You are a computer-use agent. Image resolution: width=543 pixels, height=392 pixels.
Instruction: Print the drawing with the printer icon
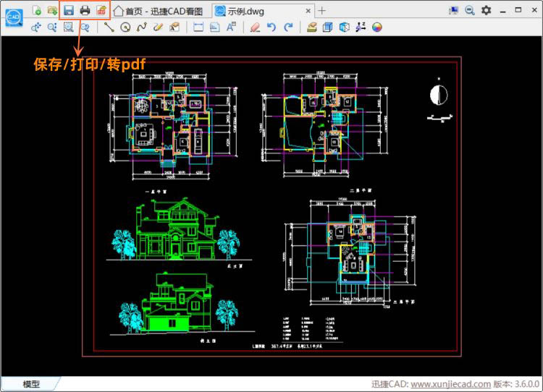[85, 10]
